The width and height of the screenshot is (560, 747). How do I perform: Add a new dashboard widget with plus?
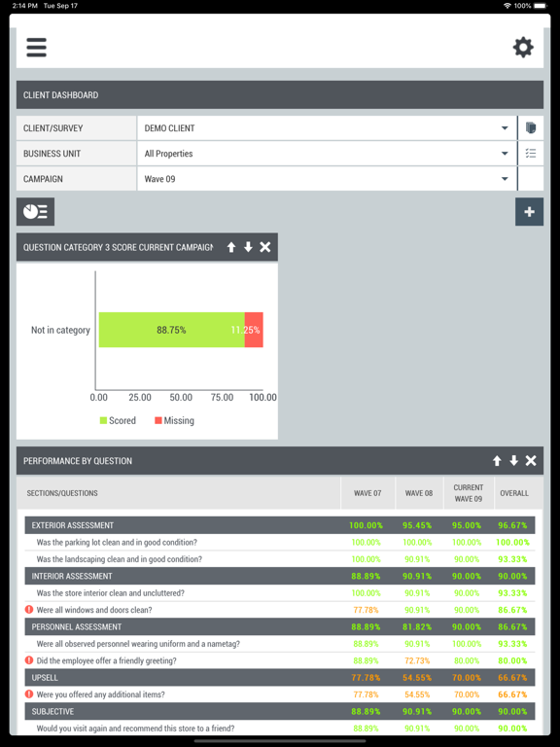tap(529, 211)
